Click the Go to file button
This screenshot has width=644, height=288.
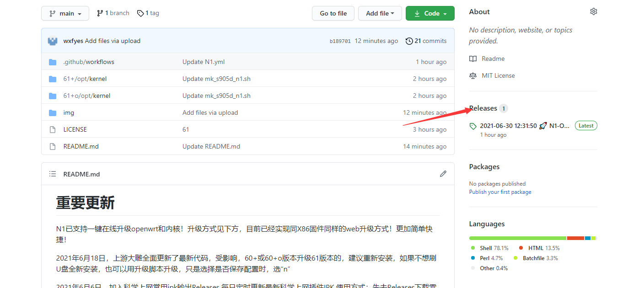(333, 13)
